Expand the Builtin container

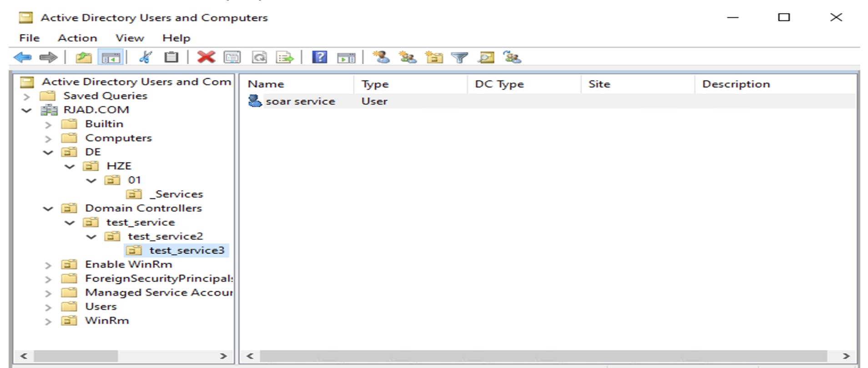click(48, 124)
